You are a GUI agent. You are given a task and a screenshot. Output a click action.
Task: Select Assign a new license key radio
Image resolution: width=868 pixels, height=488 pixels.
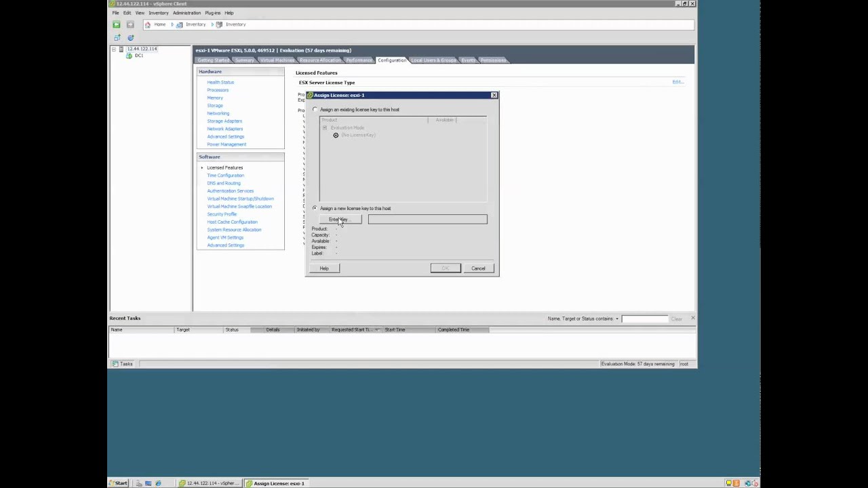coord(315,208)
